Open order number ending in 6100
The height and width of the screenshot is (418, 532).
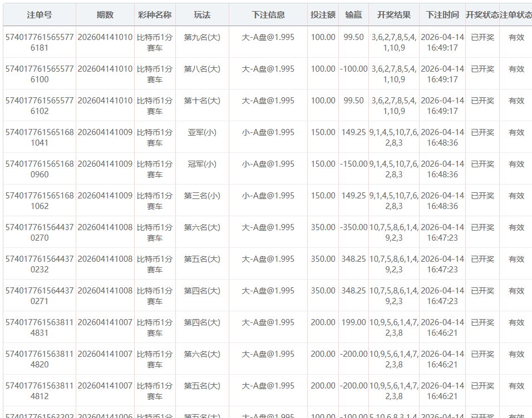pyautogui.click(x=40, y=74)
